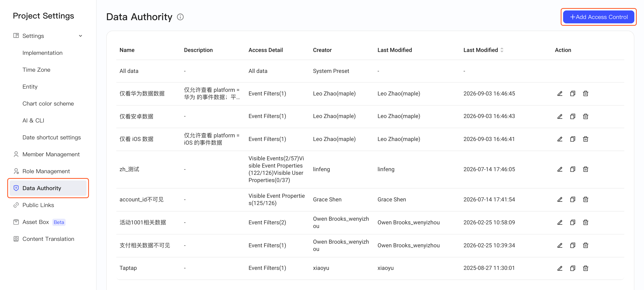This screenshot has width=644, height=290.
Task: Open the Time Zone settings
Action: pyautogui.click(x=36, y=70)
